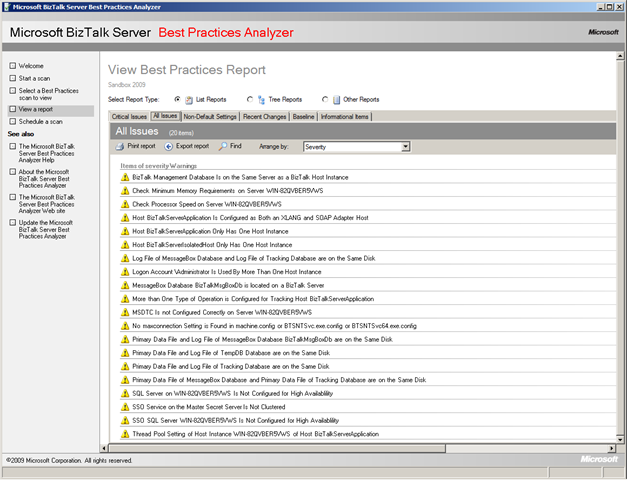Screen dimensions: 627x480
Task: Open the Best Practices Analyzer Web site link
Action: coord(46,204)
